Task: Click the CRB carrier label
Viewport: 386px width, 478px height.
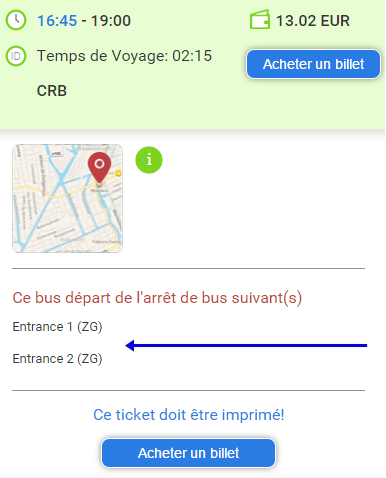Action: pyautogui.click(x=52, y=91)
